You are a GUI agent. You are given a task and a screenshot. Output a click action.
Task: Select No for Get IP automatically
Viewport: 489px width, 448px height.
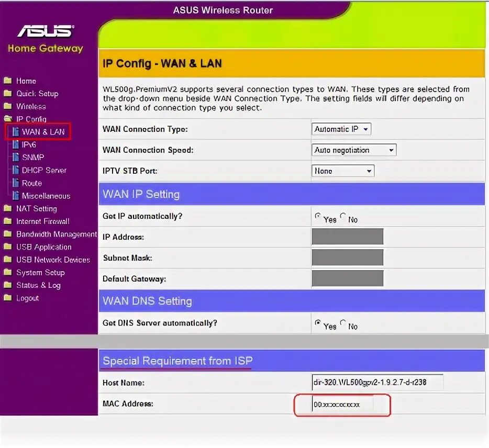tap(343, 216)
